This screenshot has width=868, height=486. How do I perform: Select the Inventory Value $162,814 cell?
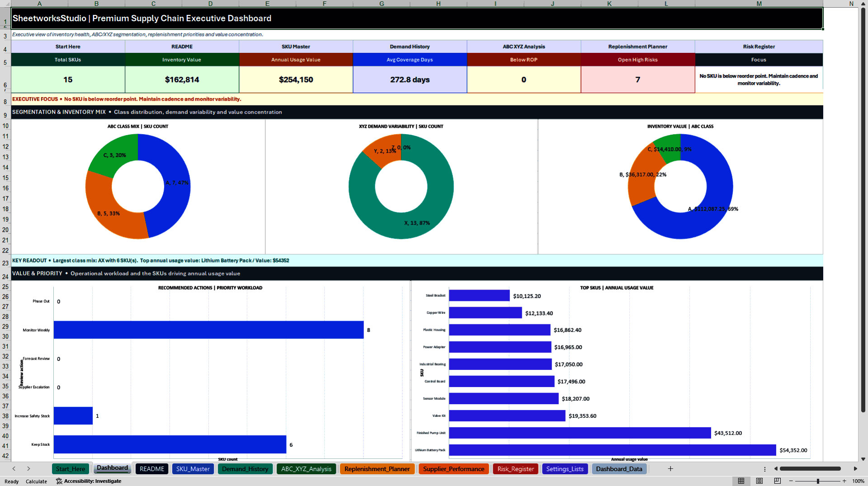[182, 79]
